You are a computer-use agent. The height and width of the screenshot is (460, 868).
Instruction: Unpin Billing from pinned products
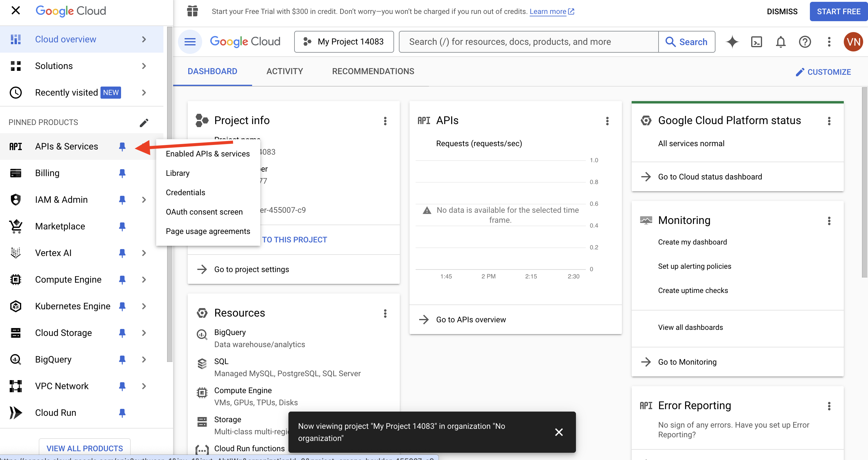122,173
